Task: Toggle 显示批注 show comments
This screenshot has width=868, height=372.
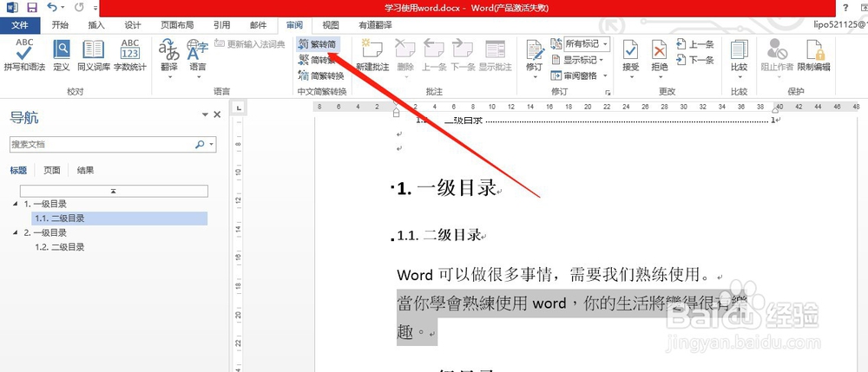Action: pos(495,55)
